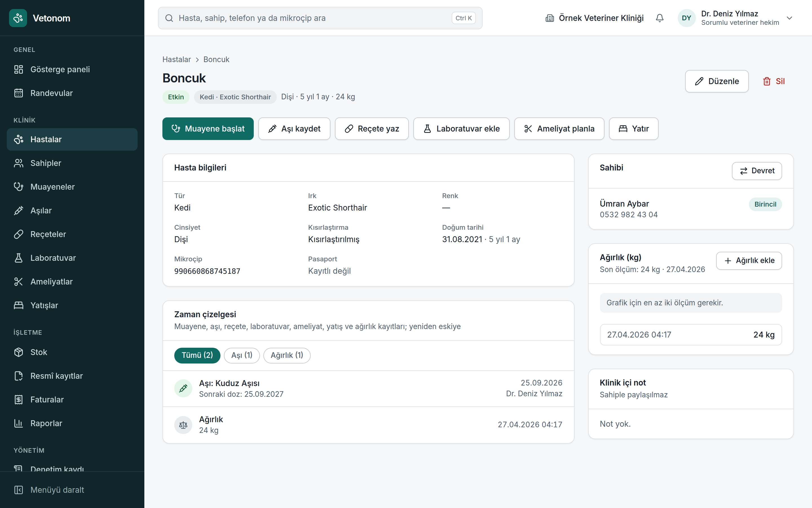Click the Vetonom logo icon
This screenshot has height=508, width=812.
coord(18,18)
